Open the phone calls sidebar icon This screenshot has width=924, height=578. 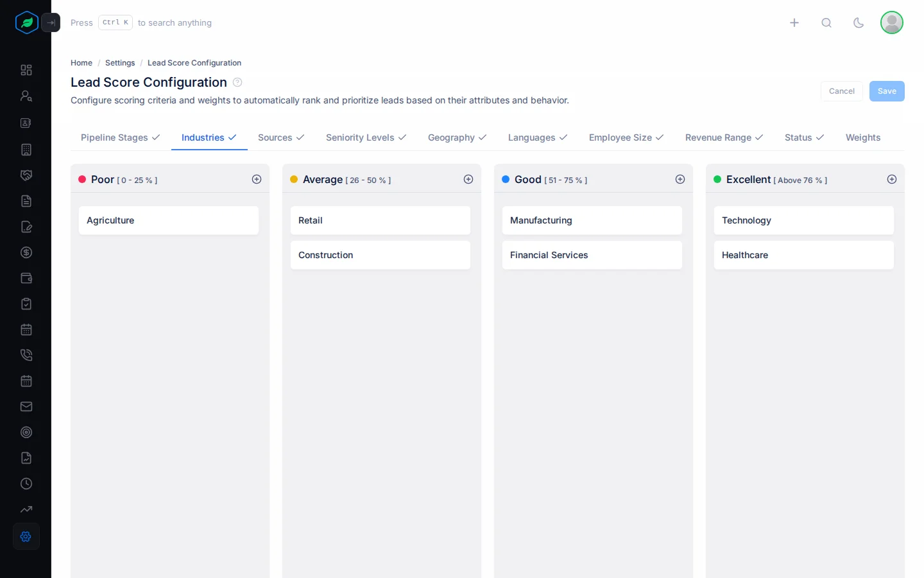(x=26, y=355)
